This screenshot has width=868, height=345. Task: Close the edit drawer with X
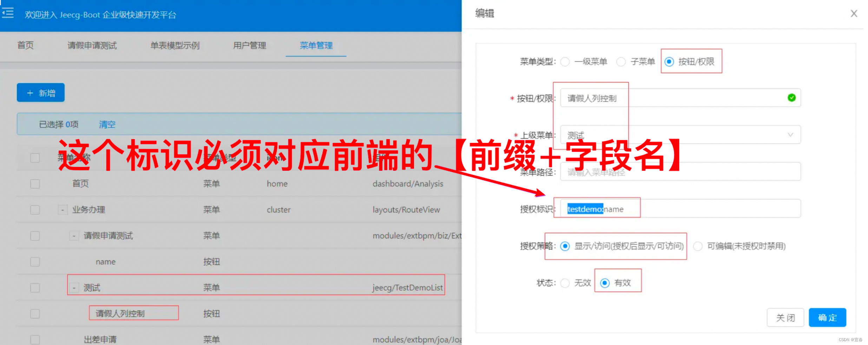854,13
